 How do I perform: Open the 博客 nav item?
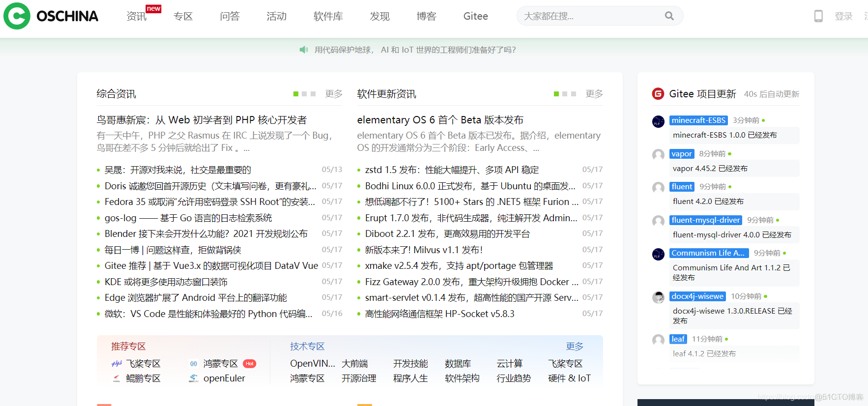coord(426,16)
